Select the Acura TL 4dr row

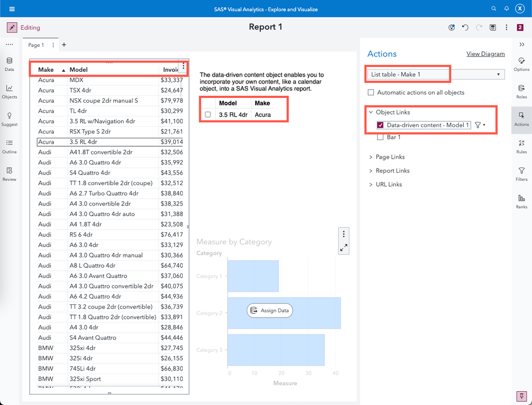coord(110,111)
